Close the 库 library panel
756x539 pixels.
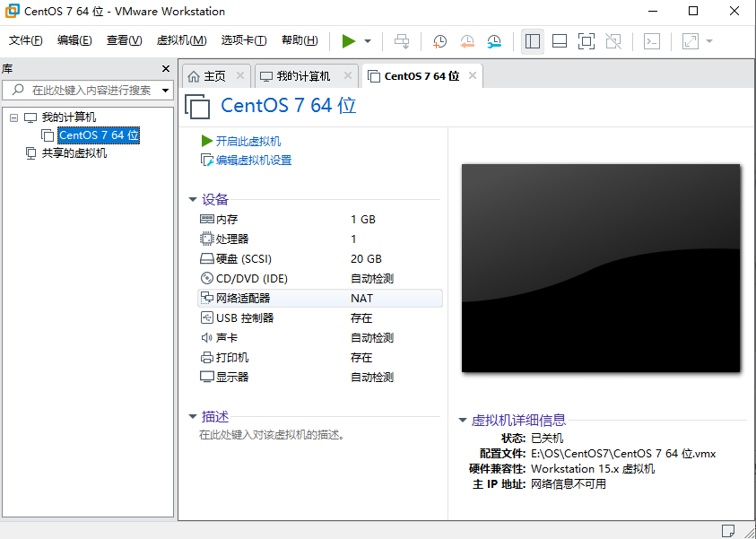click(x=166, y=69)
